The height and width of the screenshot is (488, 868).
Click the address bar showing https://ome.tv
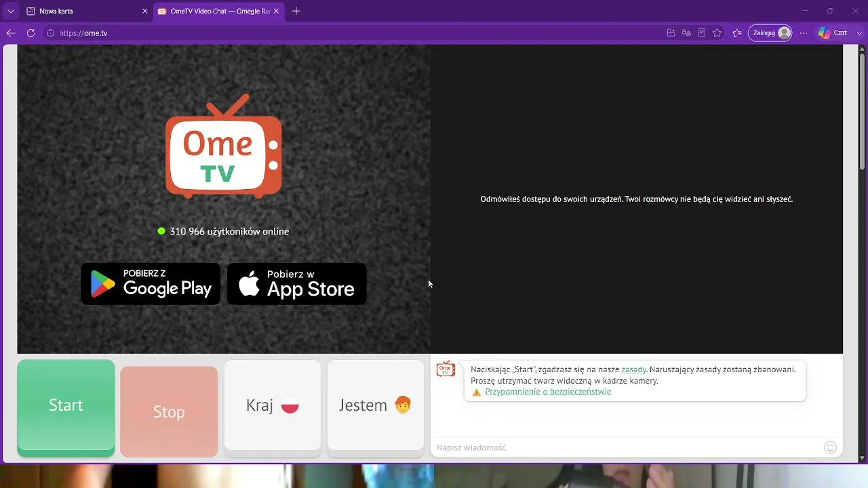353,33
